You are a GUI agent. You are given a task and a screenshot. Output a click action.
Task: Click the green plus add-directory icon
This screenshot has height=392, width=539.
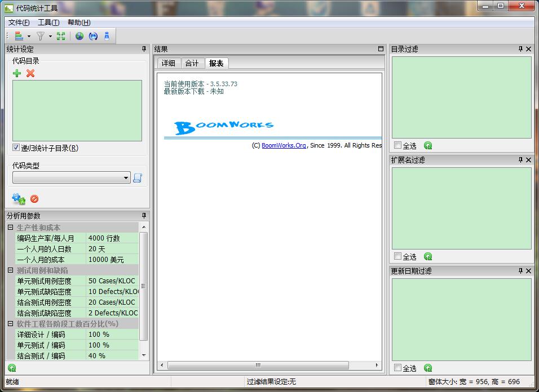coord(17,73)
